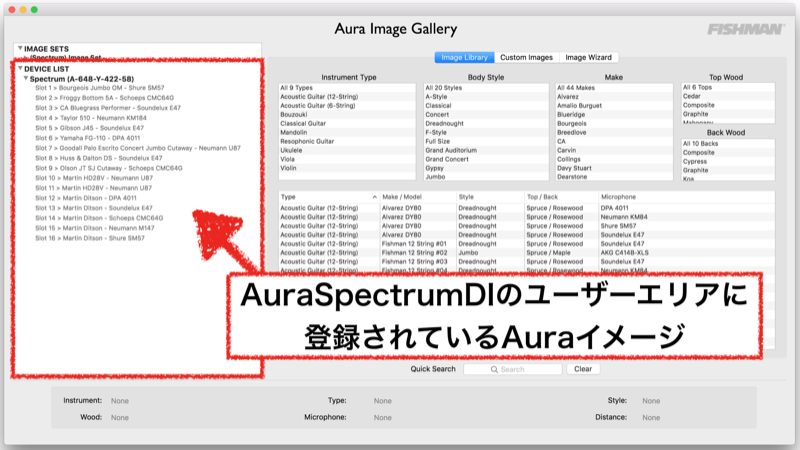Select Cedar top wood
This screenshot has width=800, height=450.
(x=728, y=96)
